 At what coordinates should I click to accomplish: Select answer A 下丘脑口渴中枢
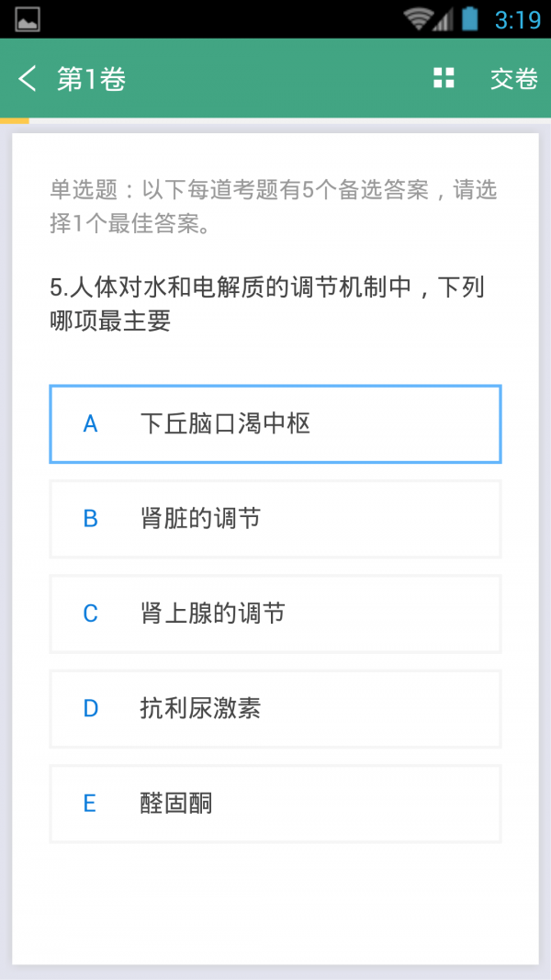[x=275, y=423]
